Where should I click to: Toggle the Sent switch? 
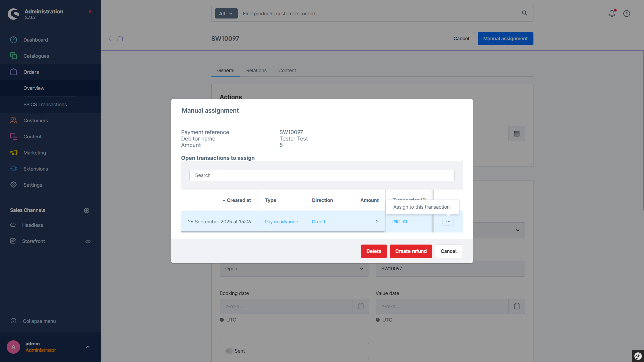click(x=229, y=351)
